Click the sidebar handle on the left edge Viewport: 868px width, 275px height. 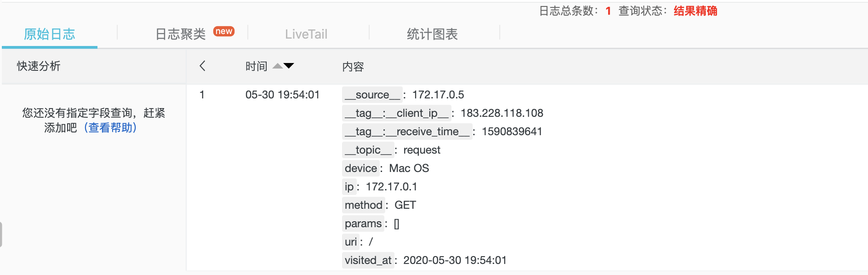click(x=1, y=235)
